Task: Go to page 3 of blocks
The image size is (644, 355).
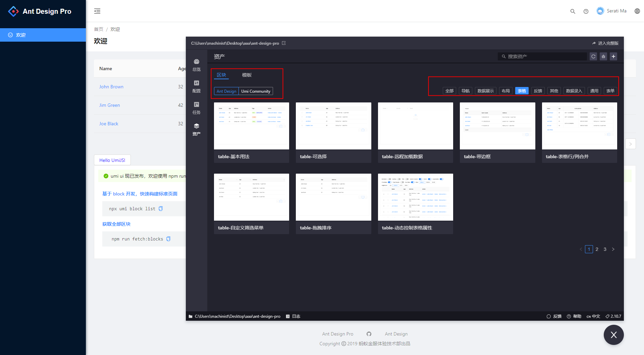Action: tap(605, 249)
